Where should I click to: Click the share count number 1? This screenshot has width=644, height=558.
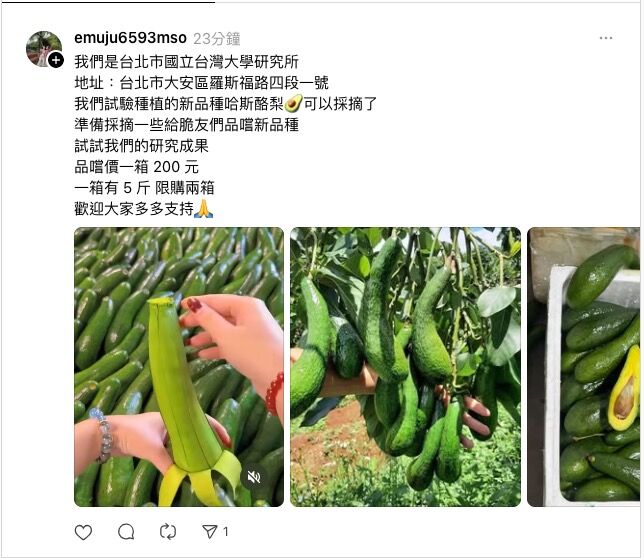pos(225,532)
